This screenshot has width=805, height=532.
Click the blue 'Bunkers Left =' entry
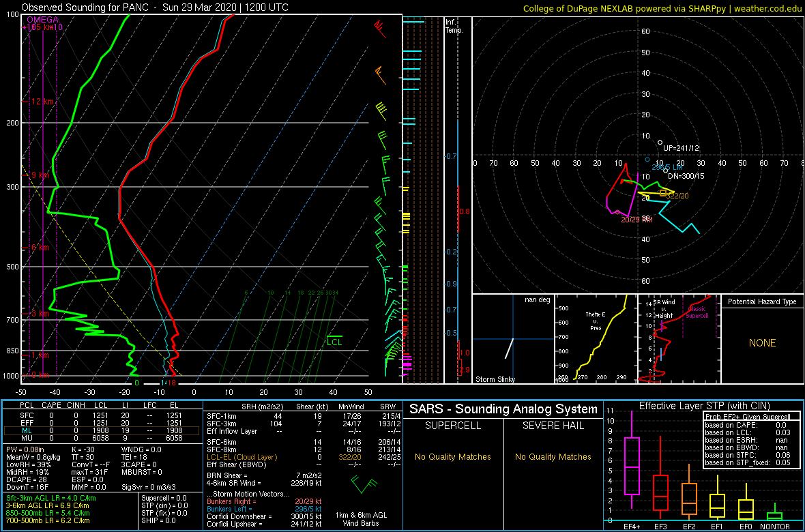click(265, 509)
